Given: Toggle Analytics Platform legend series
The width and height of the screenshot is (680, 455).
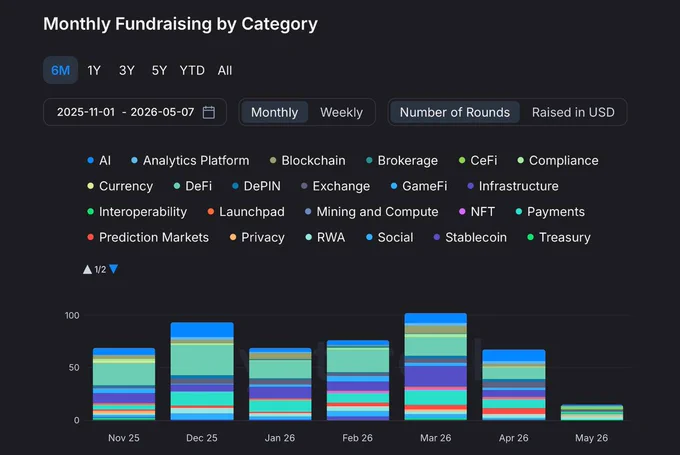Looking at the screenshot, I should [x=190, y=160].
